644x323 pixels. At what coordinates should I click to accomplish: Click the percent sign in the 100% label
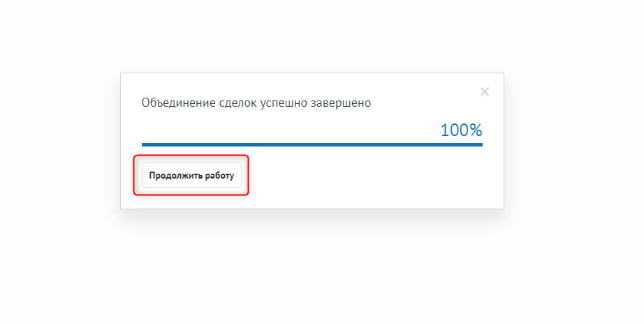coord(475,130)
